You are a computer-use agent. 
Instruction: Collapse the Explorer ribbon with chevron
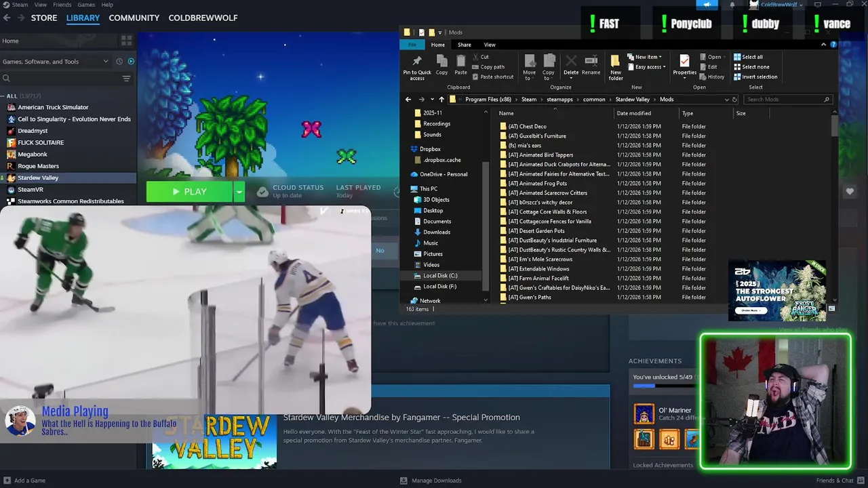pyautogui.click(x=823, y=45)
